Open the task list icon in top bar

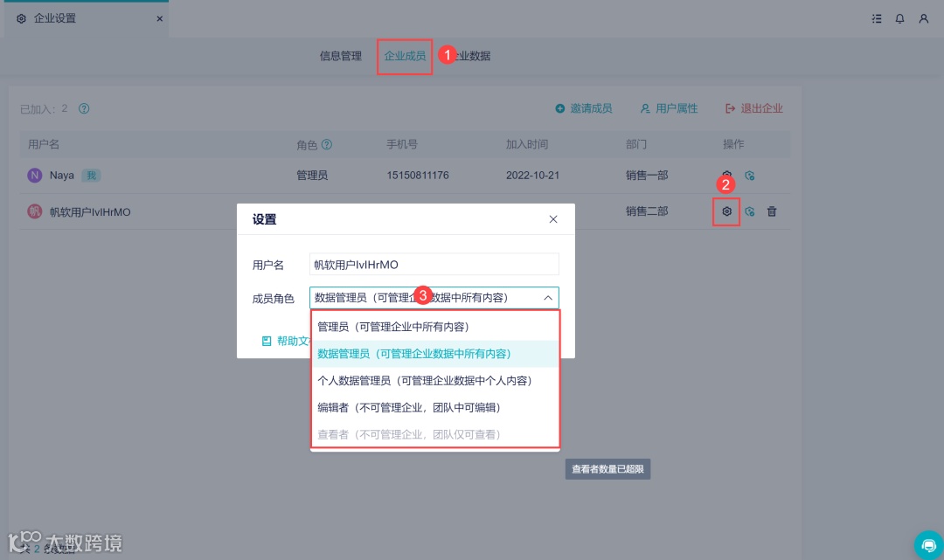click(x=876, y=18)
